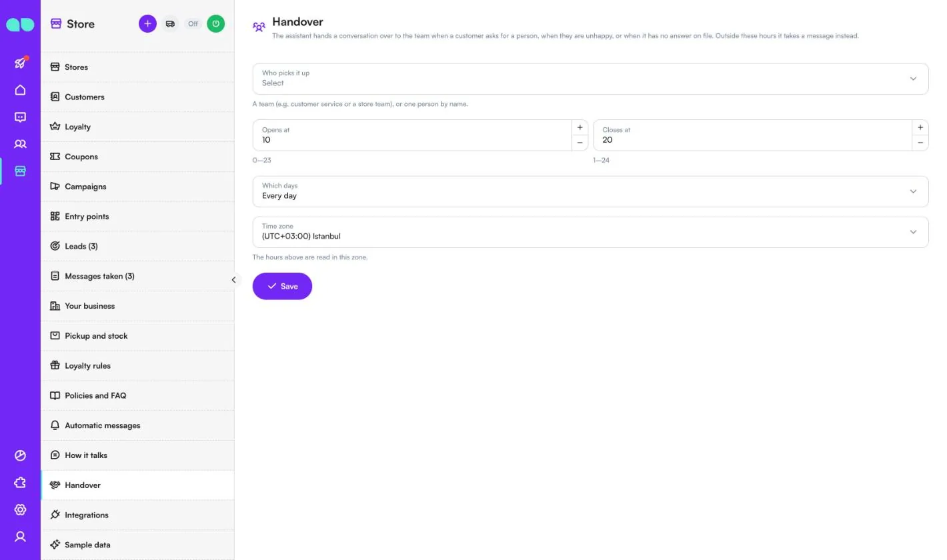This screenshot has height=560, width=947.
Task: Click the logo at top left
Action: pyautogui.click(x=20, y=25)
